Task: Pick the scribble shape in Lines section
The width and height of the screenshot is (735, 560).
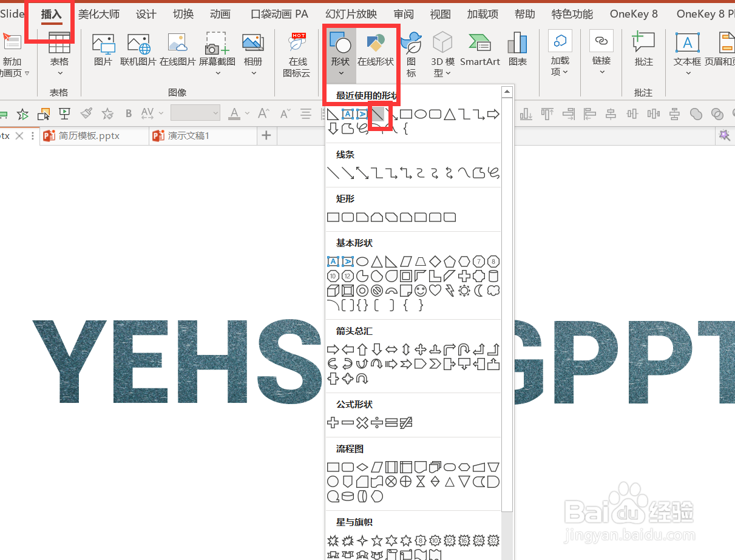Action: pyautogui.click(x=493, y=174)
